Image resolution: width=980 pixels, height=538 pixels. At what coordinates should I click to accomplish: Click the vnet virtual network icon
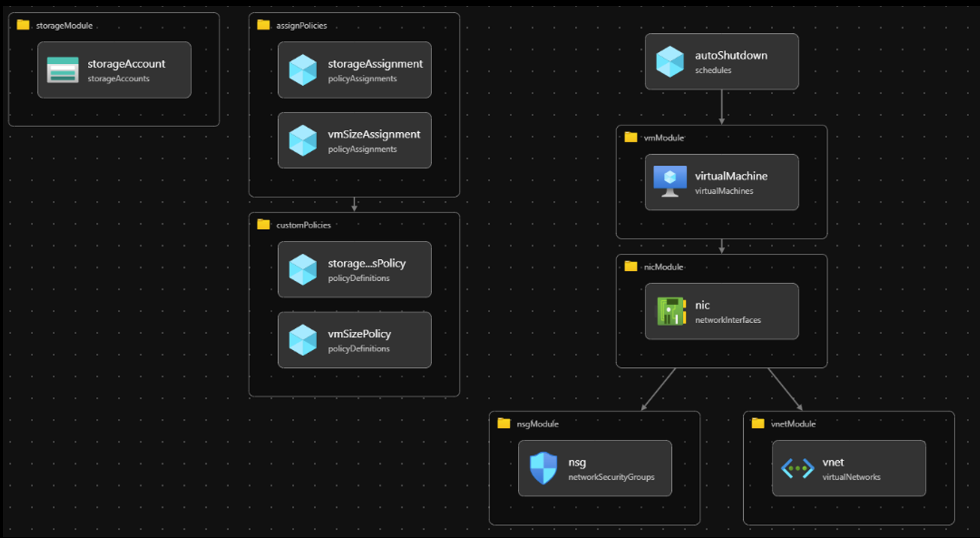click(x=797, y=468)
